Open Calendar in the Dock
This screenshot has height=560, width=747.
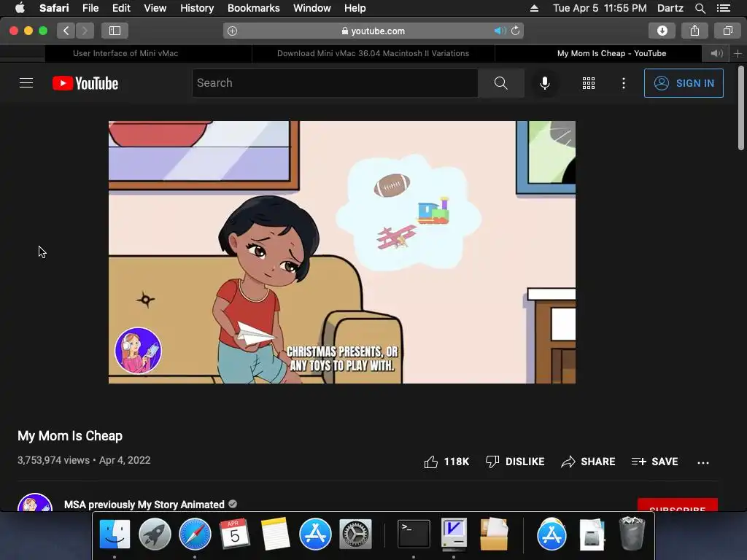point(234,534)
